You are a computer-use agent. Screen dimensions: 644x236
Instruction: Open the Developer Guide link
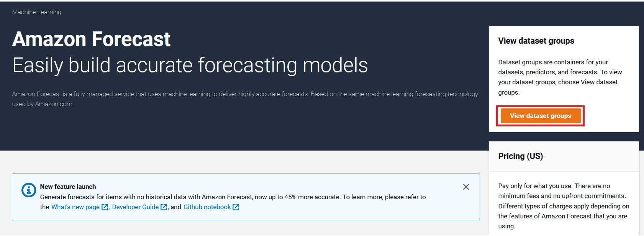[135, 207]
